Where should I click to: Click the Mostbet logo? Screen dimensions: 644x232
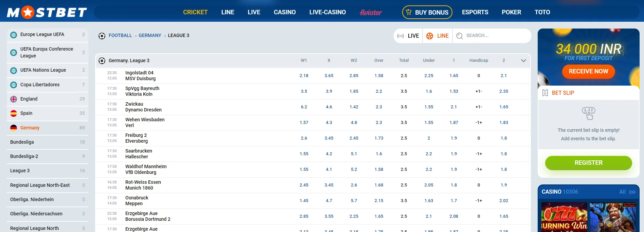click(47, 12)
